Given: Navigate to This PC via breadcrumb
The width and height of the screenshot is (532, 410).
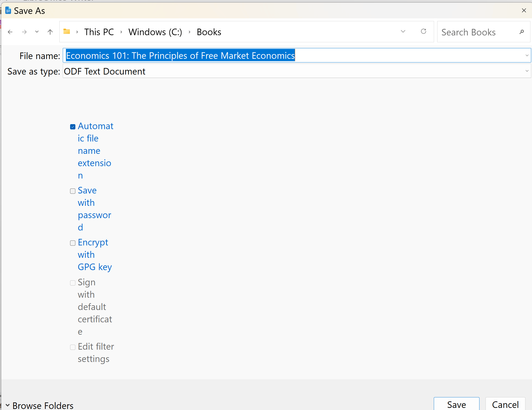Looking at the screenshot, I should (x=99, y=32).
